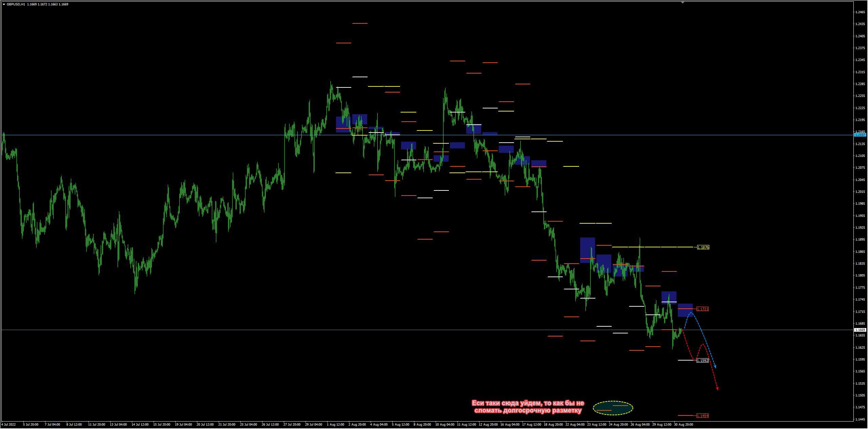
Task: Click the 22 Aug 04:00 time axis label
Action: [575, 425]
